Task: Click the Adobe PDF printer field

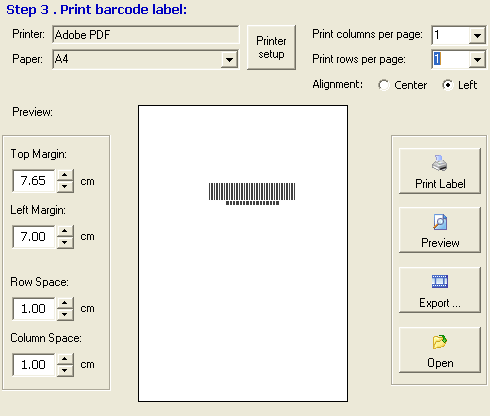Action: (x=146, y=35)
